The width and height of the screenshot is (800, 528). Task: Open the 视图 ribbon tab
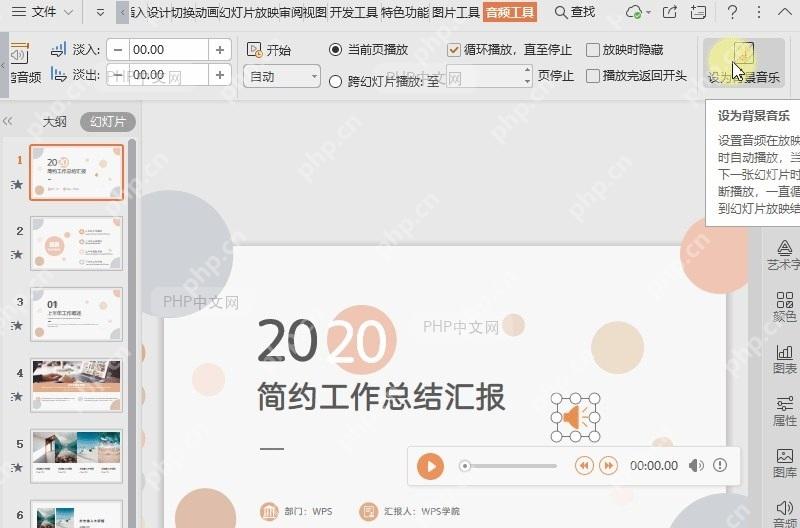coord(314,12)
